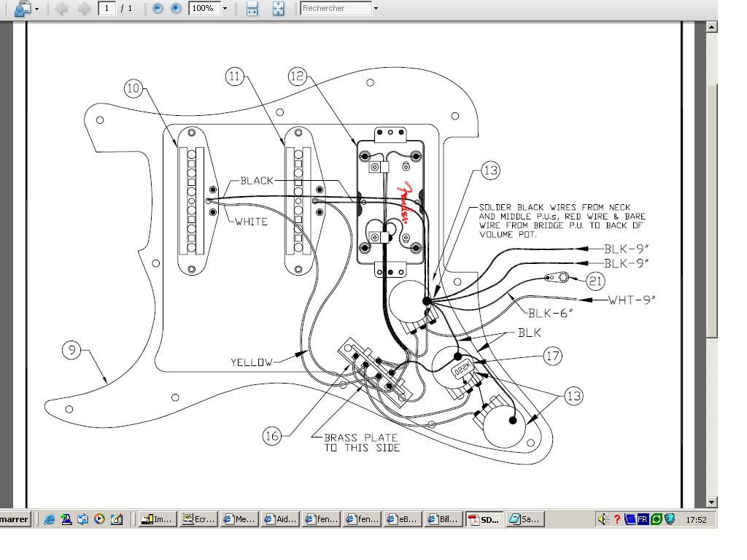Zoom out with the minus button
Screen dimensions: 747x560
coord(158,8)
